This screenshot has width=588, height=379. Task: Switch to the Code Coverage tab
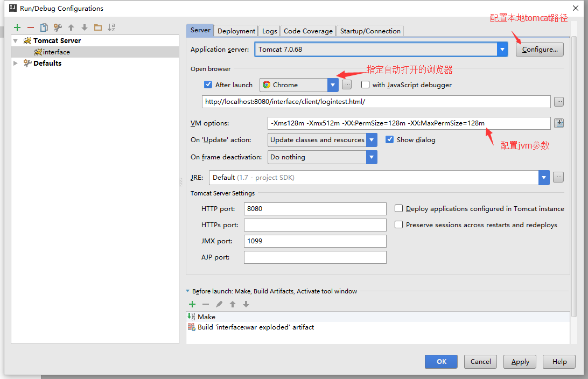click(308, 31)
